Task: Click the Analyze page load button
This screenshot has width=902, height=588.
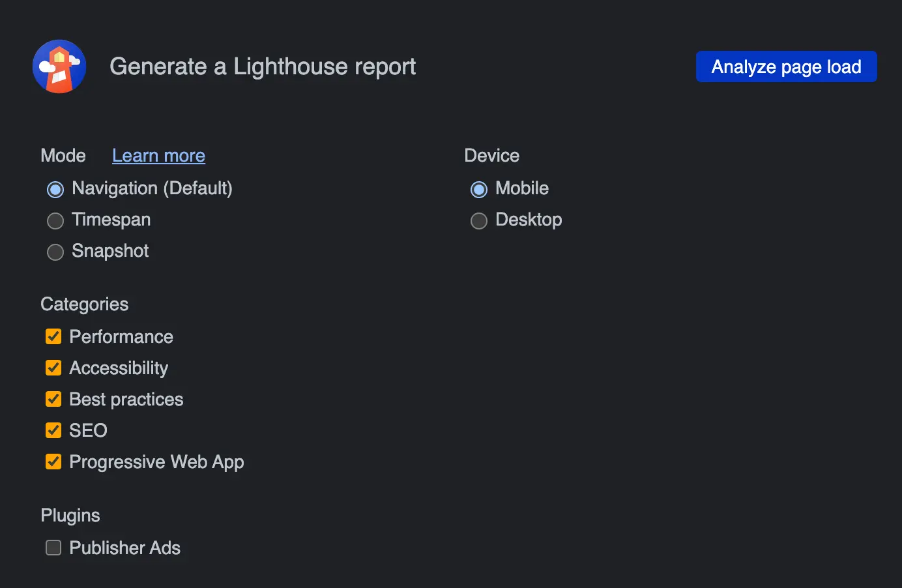Action: [x=786, y=66]
